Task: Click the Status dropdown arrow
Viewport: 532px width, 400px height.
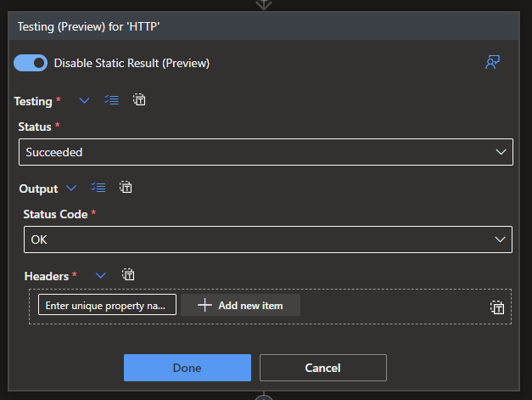Action: pos(501,152)
